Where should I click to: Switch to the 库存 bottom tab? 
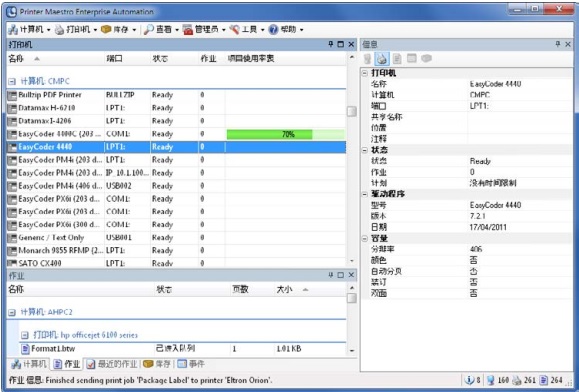pos(157,364)
